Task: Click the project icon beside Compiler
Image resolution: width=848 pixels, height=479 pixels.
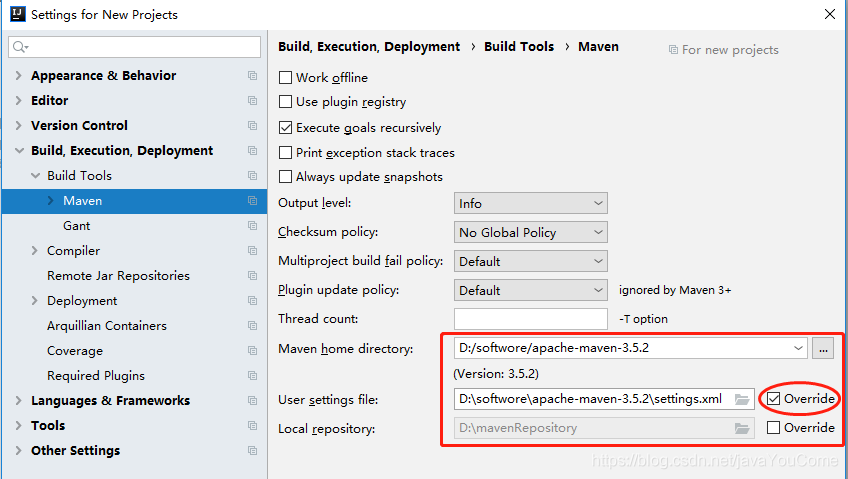Action: [253, 251]
